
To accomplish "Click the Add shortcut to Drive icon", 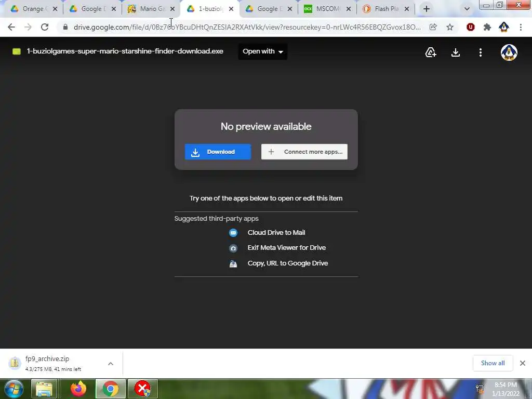I will tap(431, 52).
